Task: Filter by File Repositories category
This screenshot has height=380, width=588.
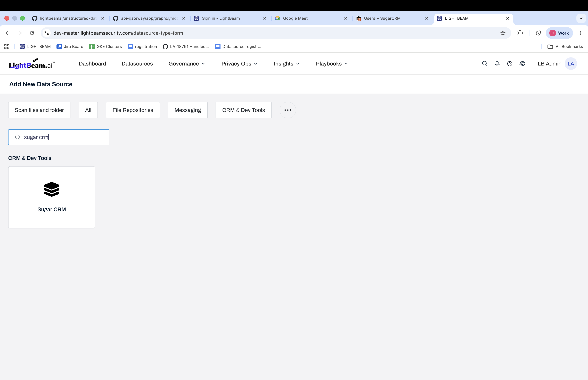Action: pyautogui.click(x=133, y=110)
